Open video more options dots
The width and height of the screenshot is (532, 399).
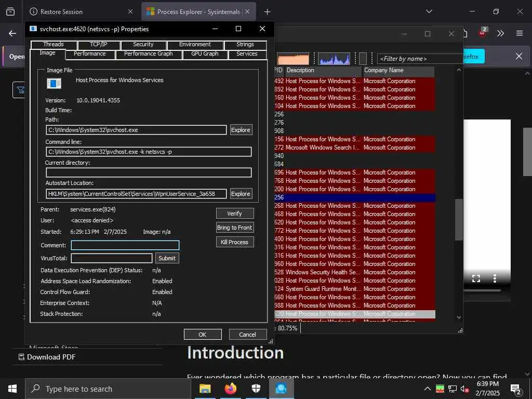(495, 278)
